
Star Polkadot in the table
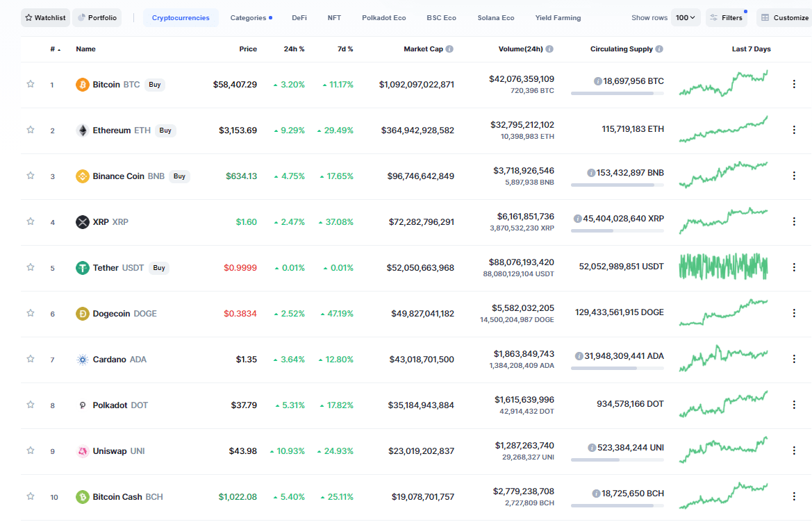(x=31, y=405)
